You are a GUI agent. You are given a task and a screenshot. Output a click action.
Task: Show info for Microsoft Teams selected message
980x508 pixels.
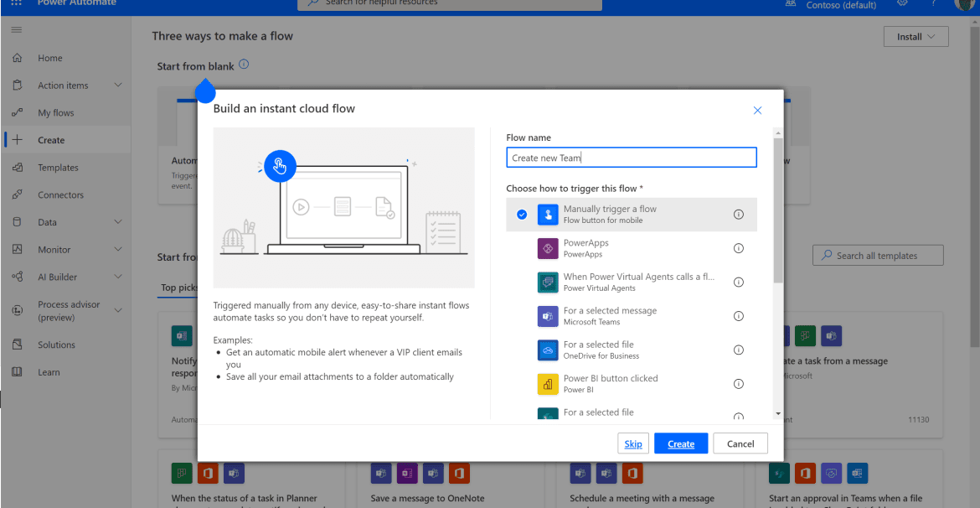pyautogui.click(x=738, y=316)
